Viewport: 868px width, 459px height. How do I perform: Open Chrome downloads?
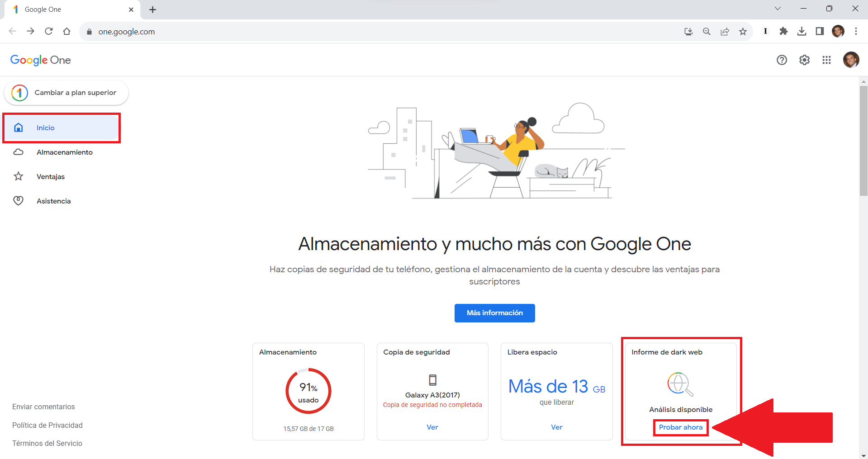click(802, 31)
